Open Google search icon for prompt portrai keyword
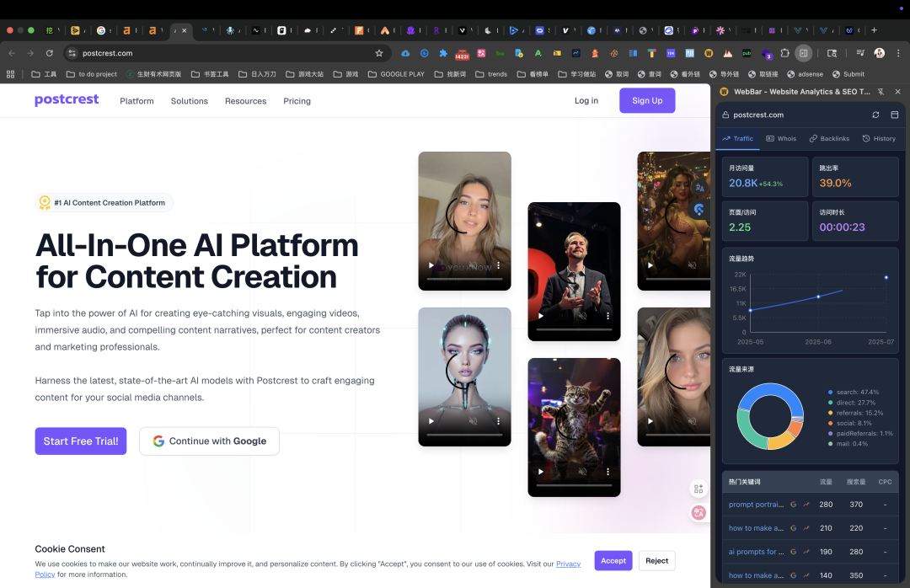Screen dimensions: 910x588 tap(794, 505)
